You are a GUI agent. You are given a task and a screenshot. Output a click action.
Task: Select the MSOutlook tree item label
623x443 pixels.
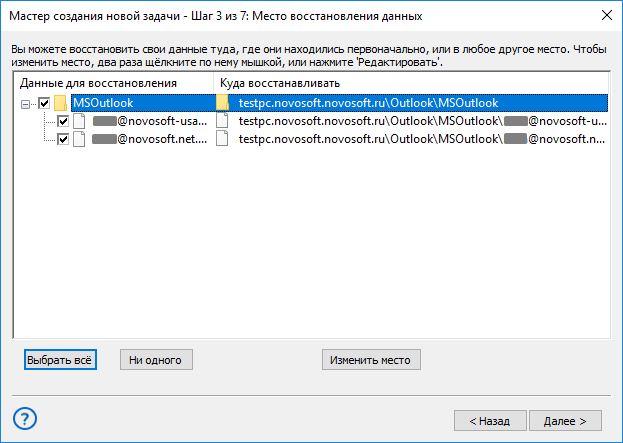103,103
